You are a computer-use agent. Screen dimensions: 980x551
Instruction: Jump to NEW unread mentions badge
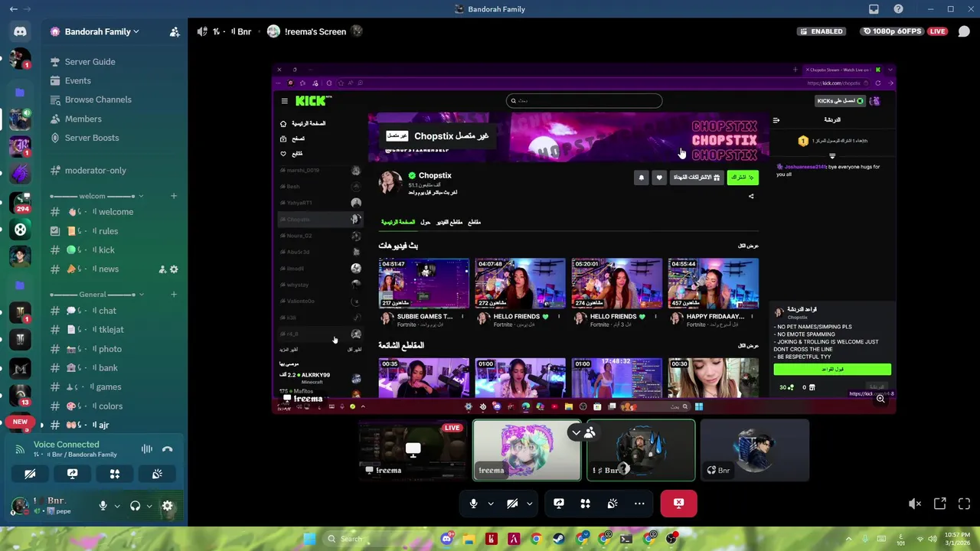click(20, 422)
